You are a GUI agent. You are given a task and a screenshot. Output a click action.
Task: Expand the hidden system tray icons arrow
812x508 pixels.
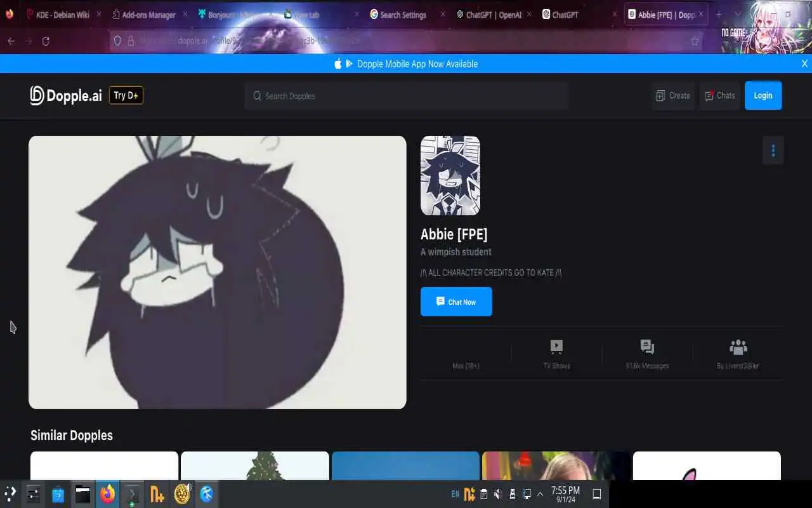(x=540, y=493)
